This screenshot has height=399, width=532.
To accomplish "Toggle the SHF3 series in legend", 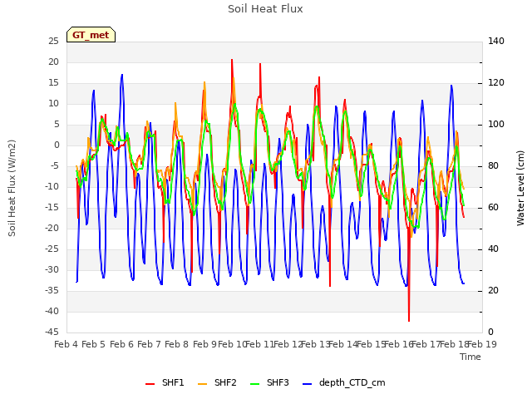I will 269,382.
